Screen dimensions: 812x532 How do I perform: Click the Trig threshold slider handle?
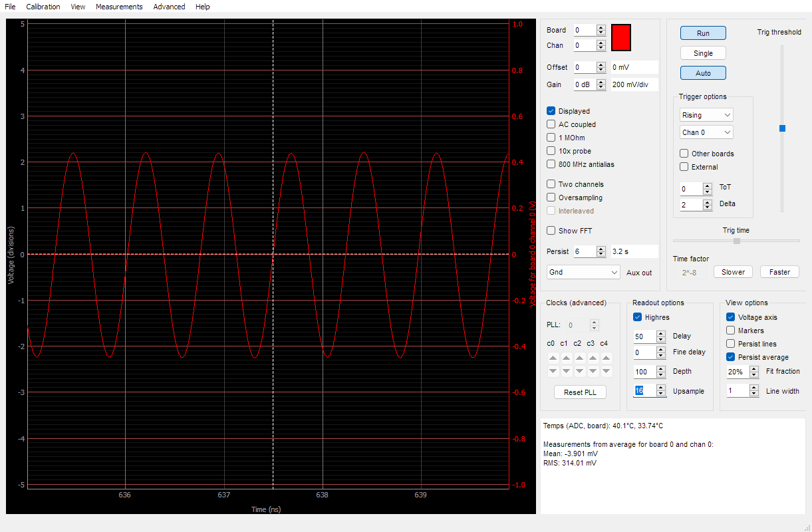click(x=782, y=128)
